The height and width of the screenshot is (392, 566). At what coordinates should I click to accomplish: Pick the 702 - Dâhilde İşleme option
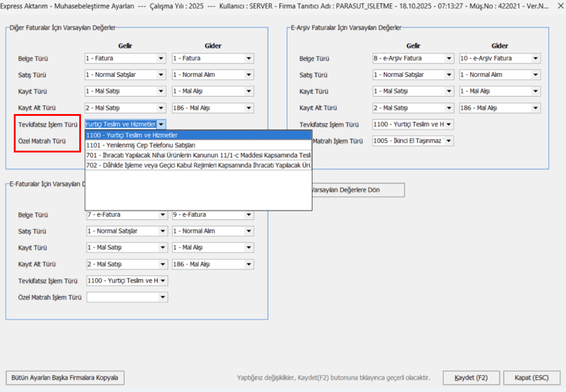click(198, 165)
